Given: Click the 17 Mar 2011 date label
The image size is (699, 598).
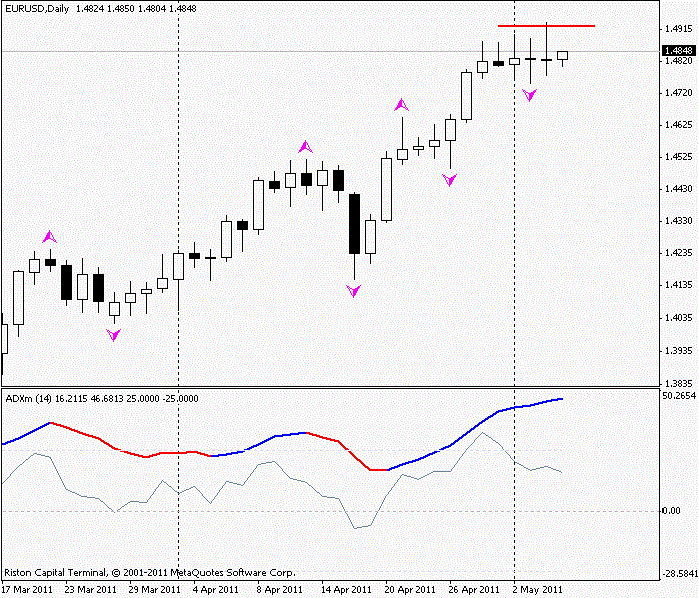Looking at the screenshot, I should click(x=28, y=590).
